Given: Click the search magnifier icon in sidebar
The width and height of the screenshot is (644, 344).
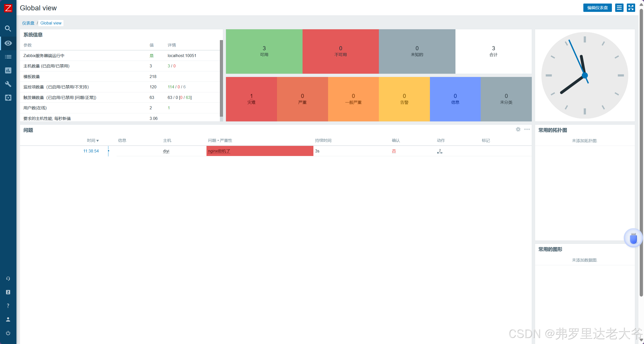Looking at the screenshot, I should click(8, 29).
